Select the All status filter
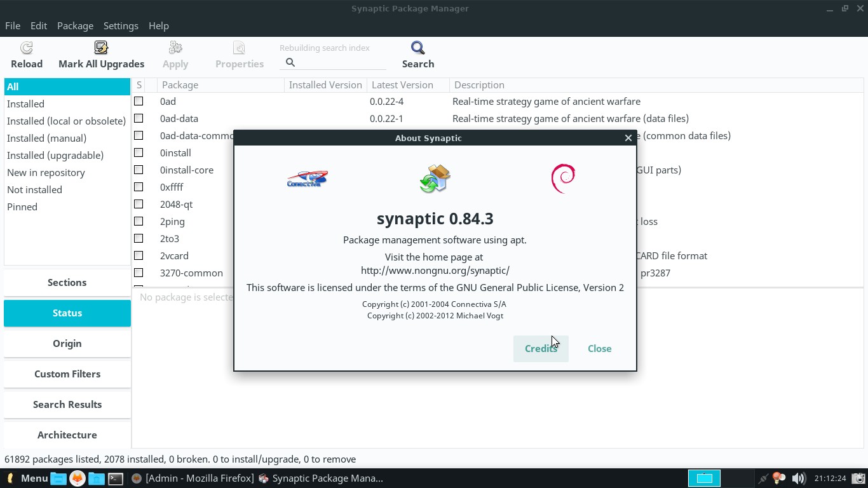This screenshot has height=488, width=868. click(x=67, y=87)
